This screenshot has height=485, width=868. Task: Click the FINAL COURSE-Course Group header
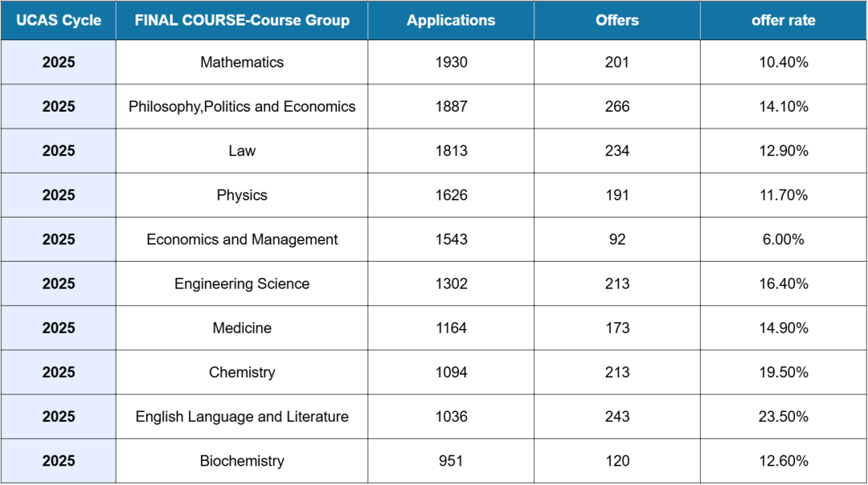tap(242, 21)
